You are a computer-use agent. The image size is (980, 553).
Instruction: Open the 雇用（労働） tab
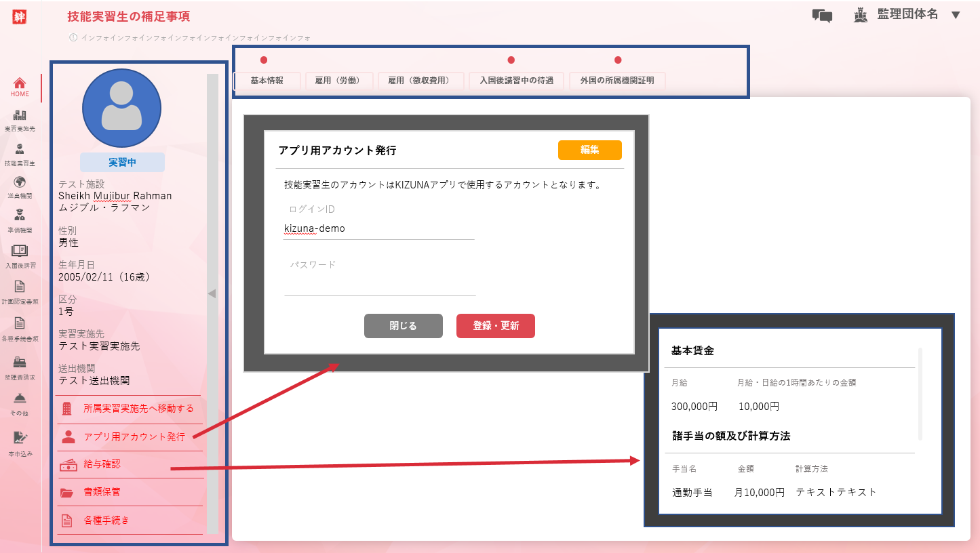[339, 81]
